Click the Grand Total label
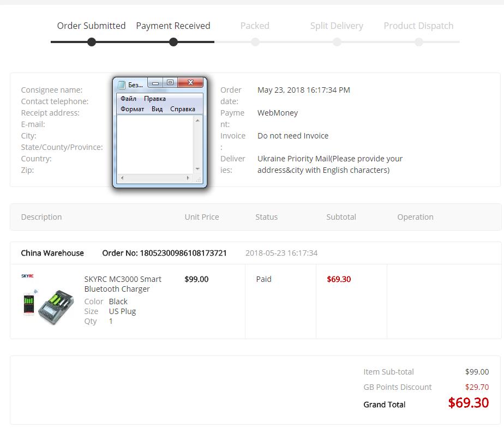The width and height of the screenshot is (504, 428). point(385,405)
